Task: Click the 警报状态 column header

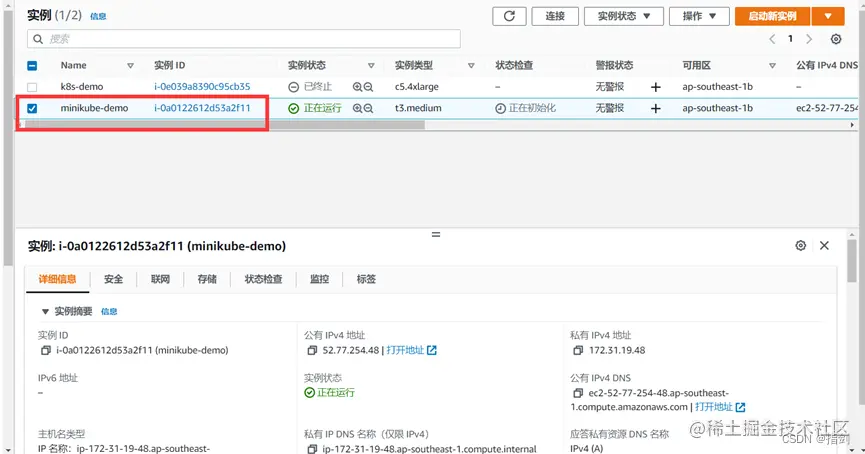Action: click(x=614, y=65)
